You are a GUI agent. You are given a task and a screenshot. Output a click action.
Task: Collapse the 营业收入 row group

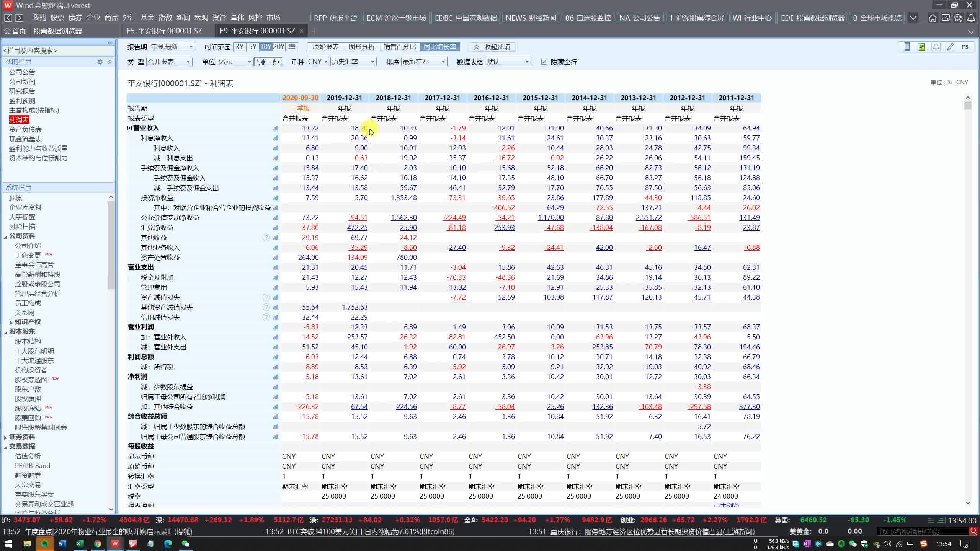[x=129, y=128]
